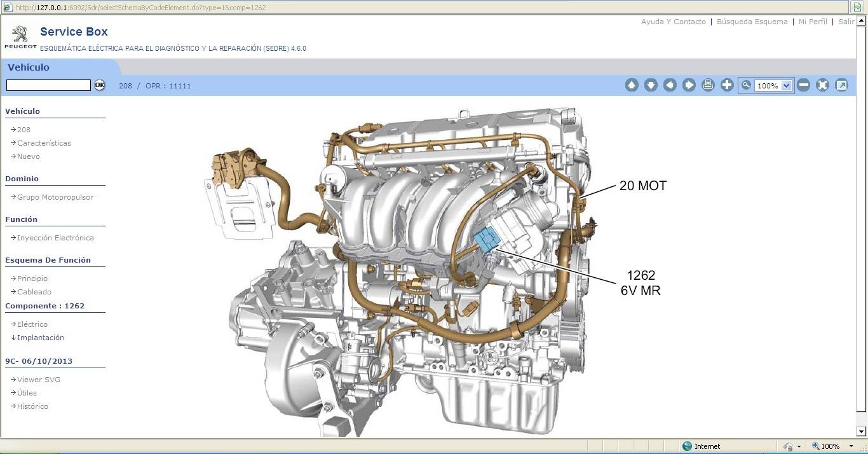Open Ayuda Y Contacto link
Viewport: 868px width, 454px height.
(x=674, y=22)
